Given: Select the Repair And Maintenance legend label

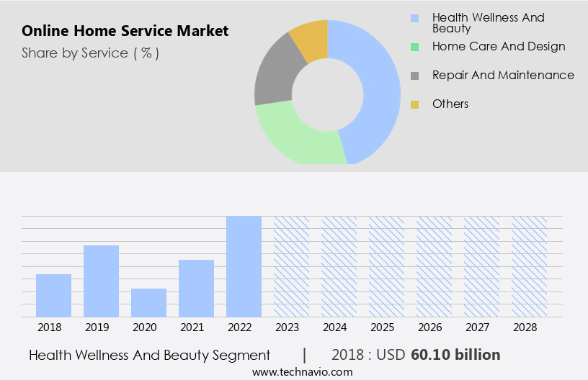Looking at the screenshot, I should click(502, 75).
